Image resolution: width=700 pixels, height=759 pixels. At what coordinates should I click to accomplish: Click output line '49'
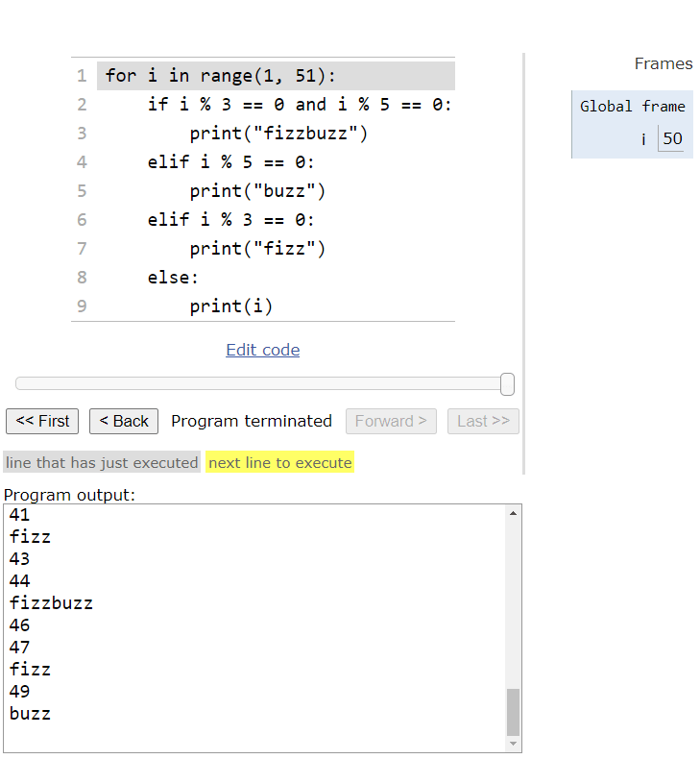coord(19,692)
